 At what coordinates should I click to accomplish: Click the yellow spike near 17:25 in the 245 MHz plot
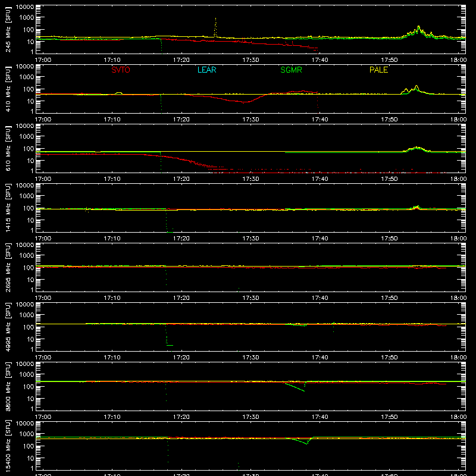[215, 27]
